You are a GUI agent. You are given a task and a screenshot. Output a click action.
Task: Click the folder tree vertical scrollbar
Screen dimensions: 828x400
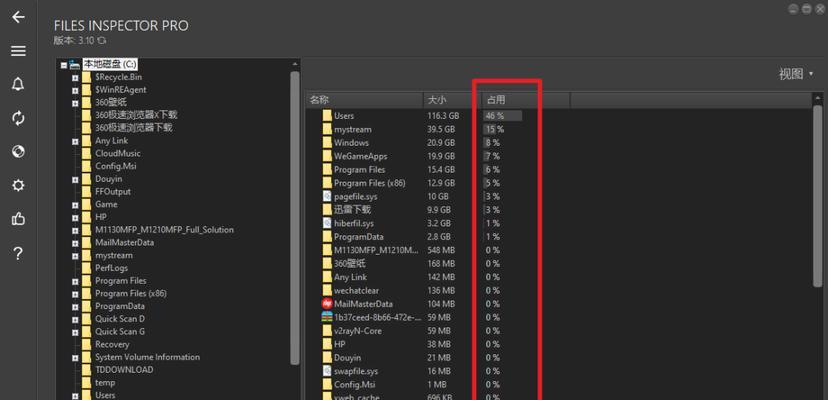click(x=295, y=217)
